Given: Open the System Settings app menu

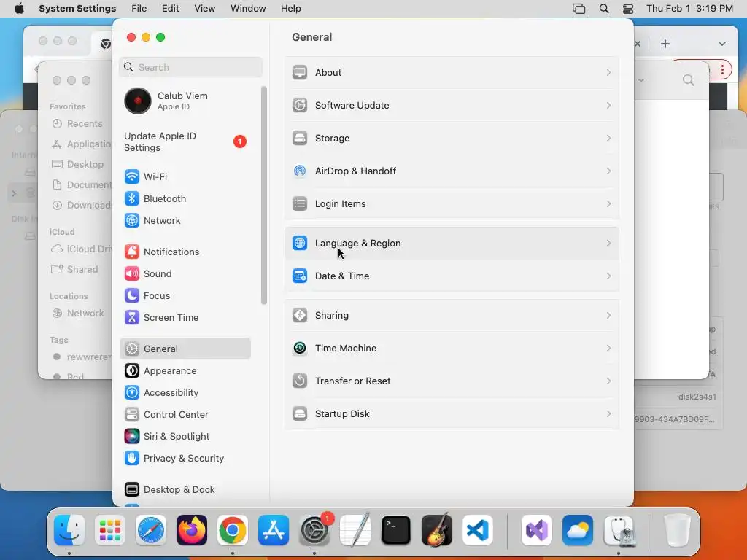Looking at the screenshot, I should coord(77,9).
